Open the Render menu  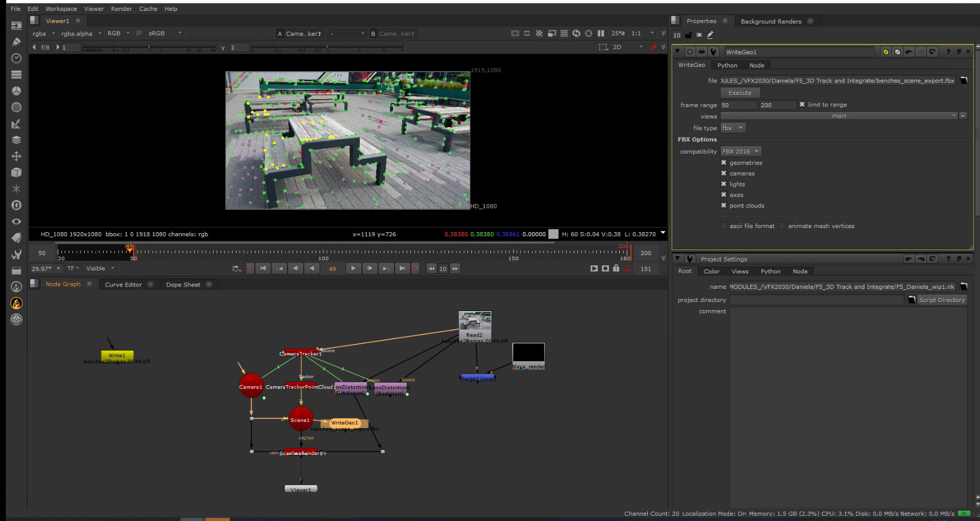click(121, 9)
